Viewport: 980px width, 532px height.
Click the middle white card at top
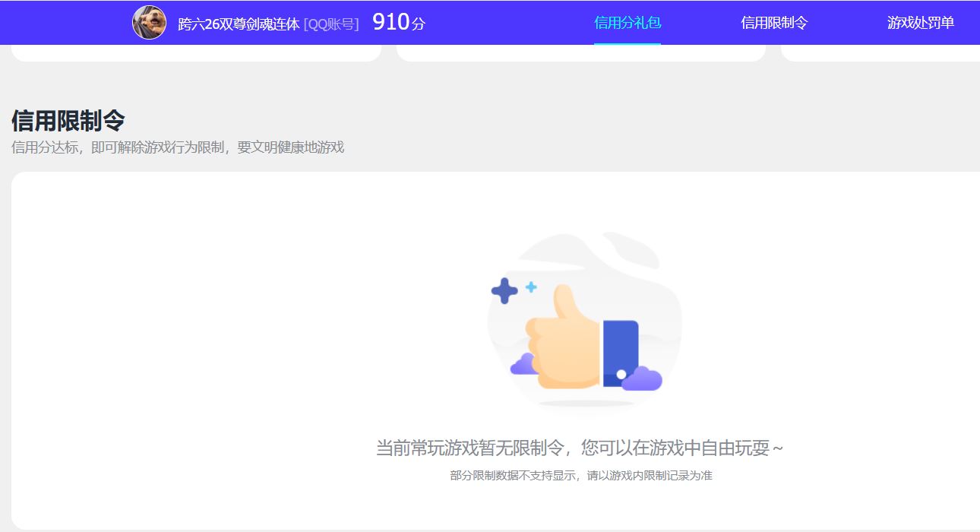point(580,52)
